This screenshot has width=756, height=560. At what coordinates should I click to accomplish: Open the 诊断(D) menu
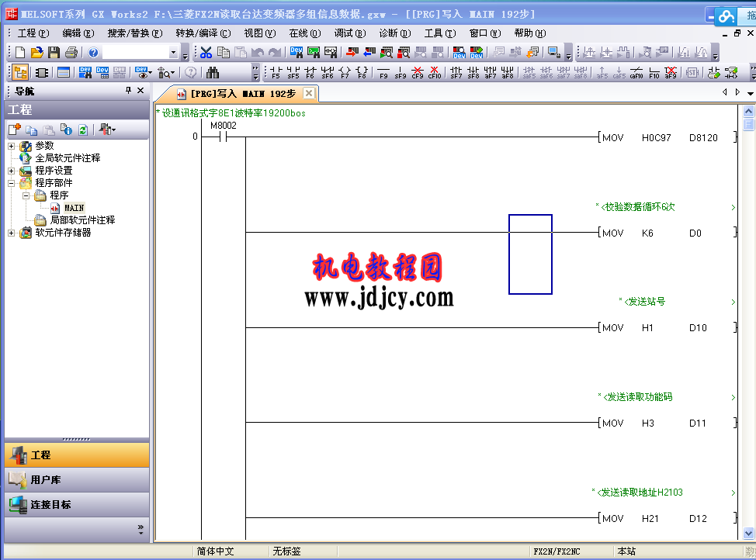(395, 33)
